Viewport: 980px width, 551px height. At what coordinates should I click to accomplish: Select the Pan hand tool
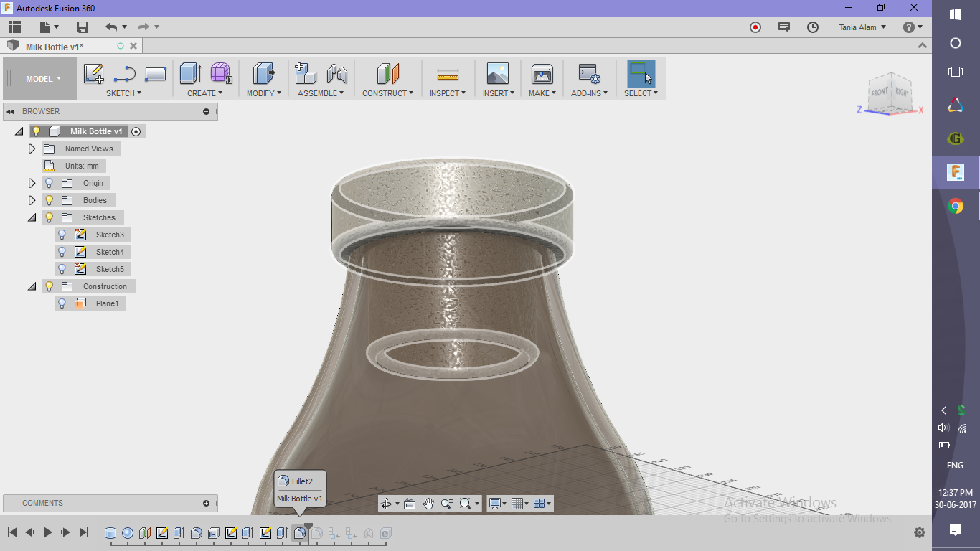(428, 504)
